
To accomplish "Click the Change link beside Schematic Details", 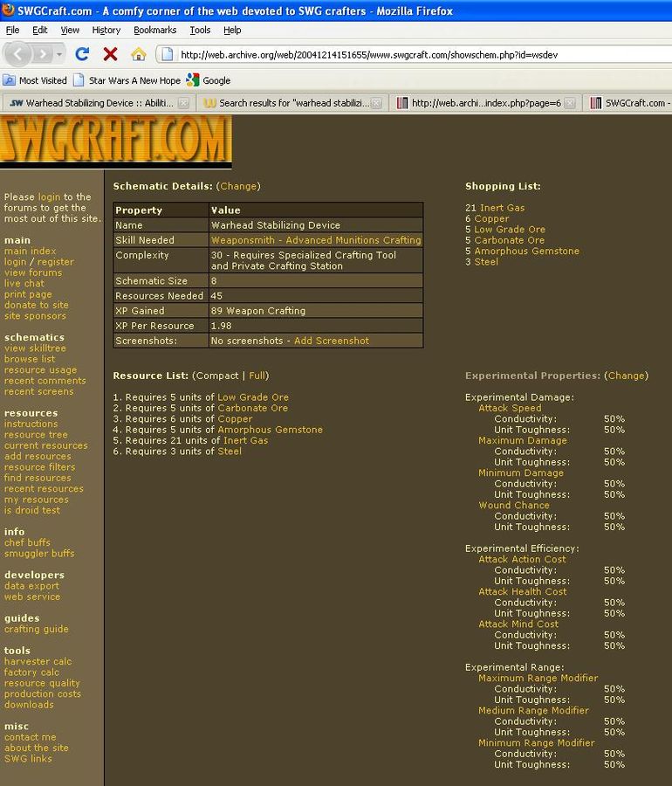I will point(238,186).
